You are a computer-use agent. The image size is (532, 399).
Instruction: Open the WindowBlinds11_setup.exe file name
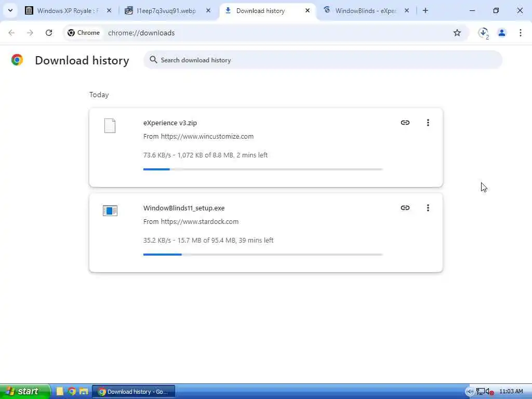click(x=184, y=208)
